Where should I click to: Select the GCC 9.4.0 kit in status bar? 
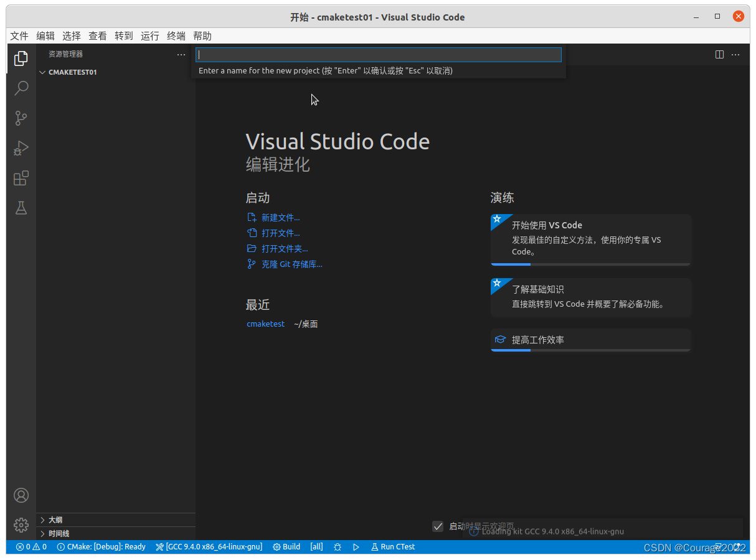(x=209, y=547)
